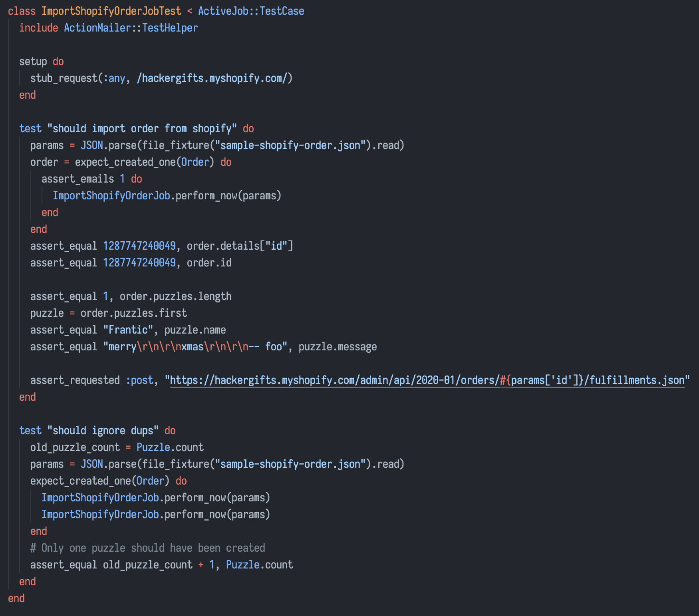Viewport: 699px width, 616px height.
Task: Click assert_requested :post call
Action: click(92, 380)
